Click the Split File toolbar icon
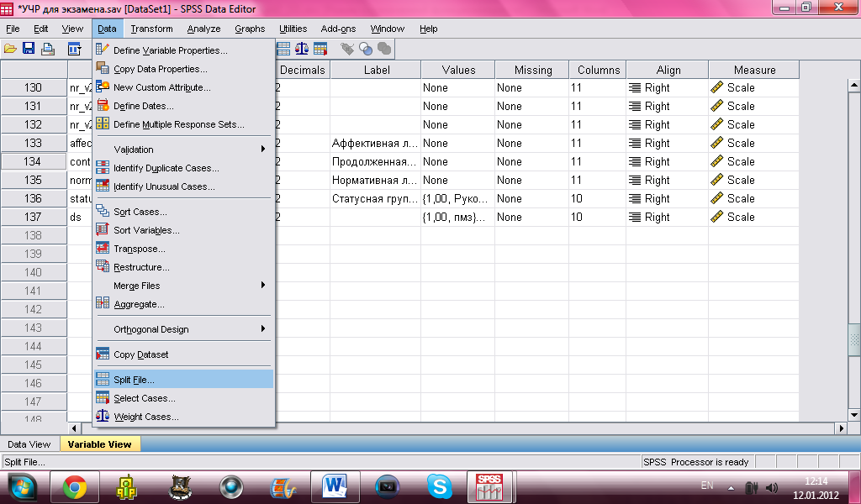This screenshot has height=504, width=861. click(x=283, y=49)
